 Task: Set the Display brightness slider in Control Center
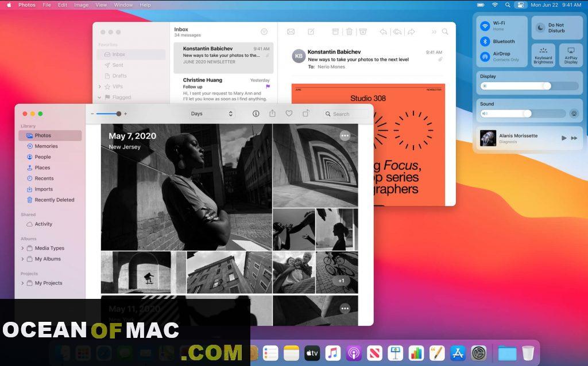tap(529, 86)
